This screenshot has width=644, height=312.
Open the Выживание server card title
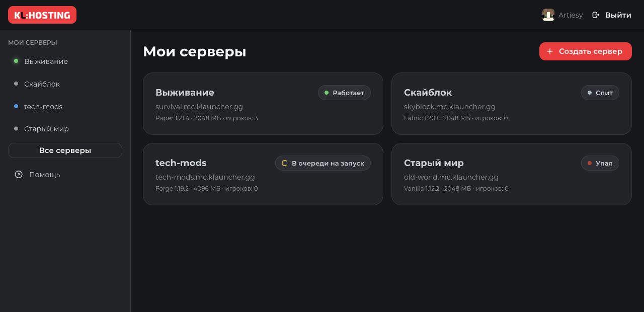185,93
